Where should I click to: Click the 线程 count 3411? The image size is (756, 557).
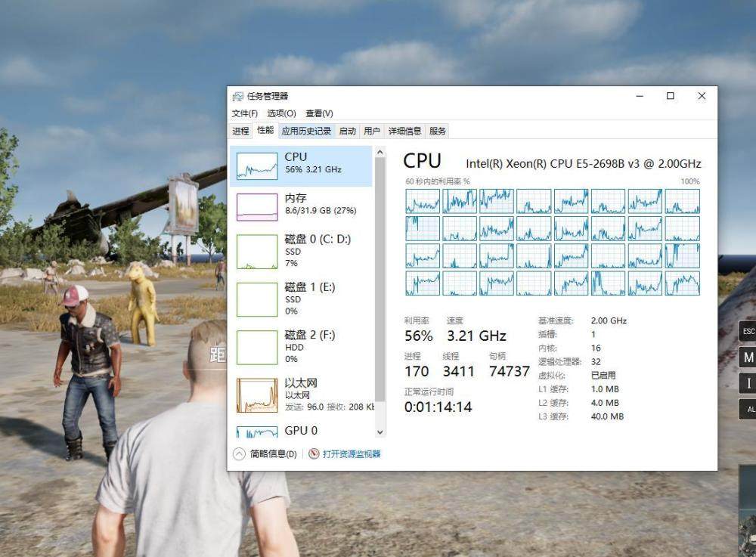[x=459, y=372]
